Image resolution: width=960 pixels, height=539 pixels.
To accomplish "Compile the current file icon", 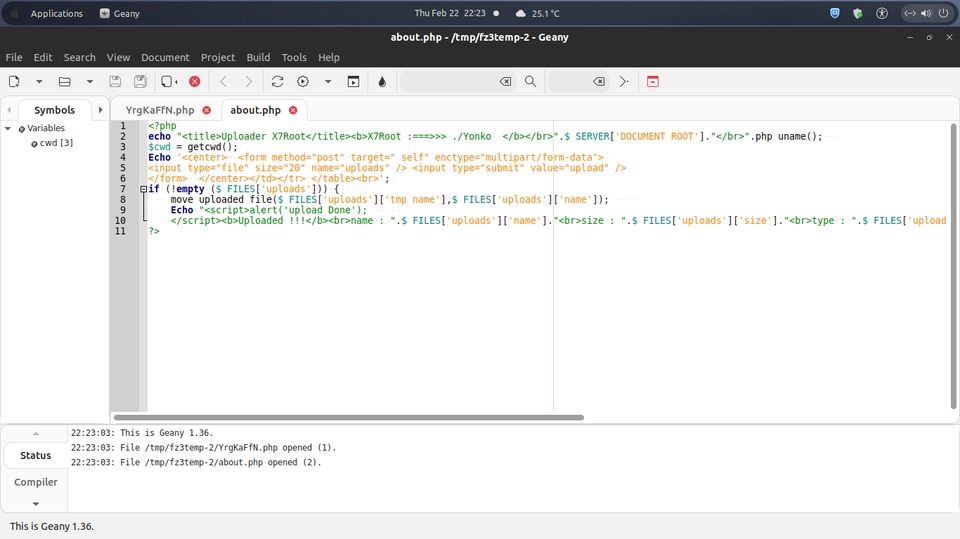I will click(277, 81).
